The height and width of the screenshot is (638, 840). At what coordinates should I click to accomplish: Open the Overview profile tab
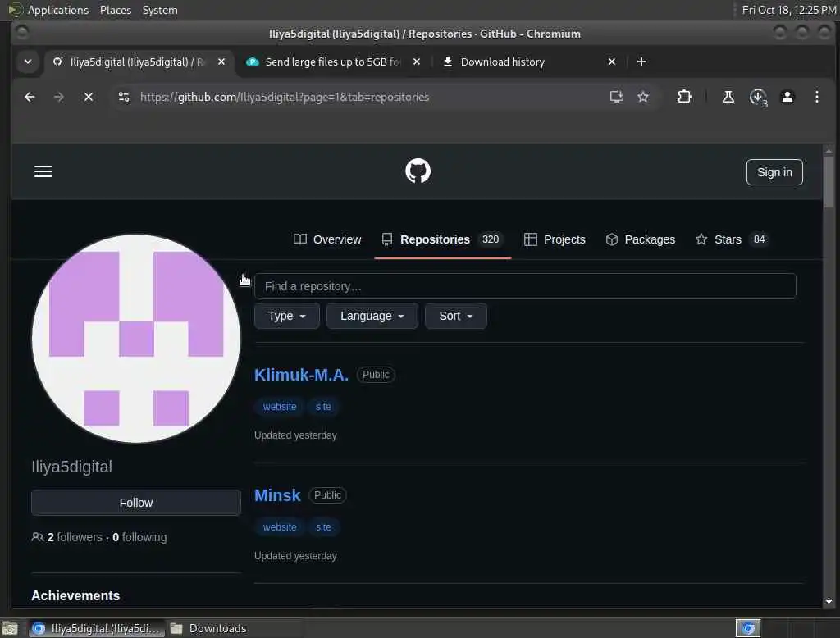pos(327,239)
